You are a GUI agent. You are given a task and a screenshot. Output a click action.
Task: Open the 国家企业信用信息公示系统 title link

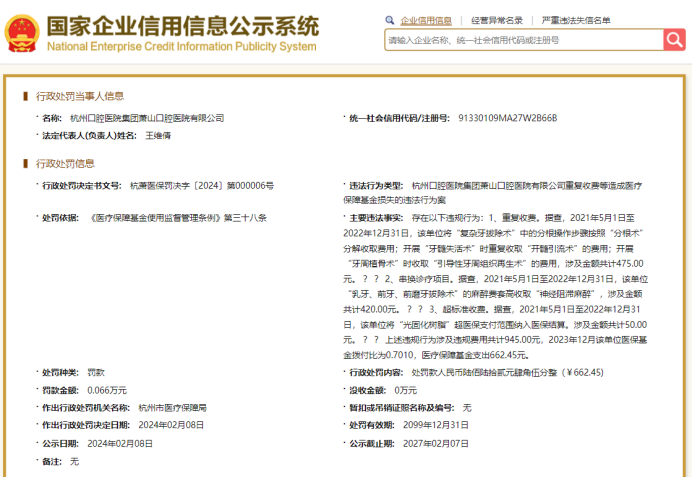[183, 26]
